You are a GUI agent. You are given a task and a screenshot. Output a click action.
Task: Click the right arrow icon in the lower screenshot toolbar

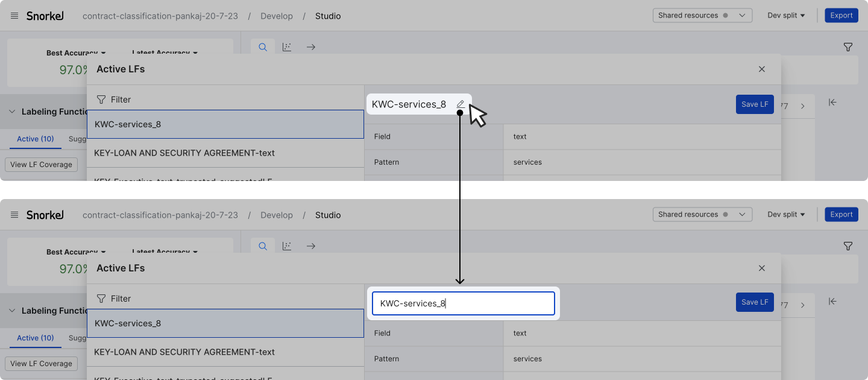coord(311,246)
